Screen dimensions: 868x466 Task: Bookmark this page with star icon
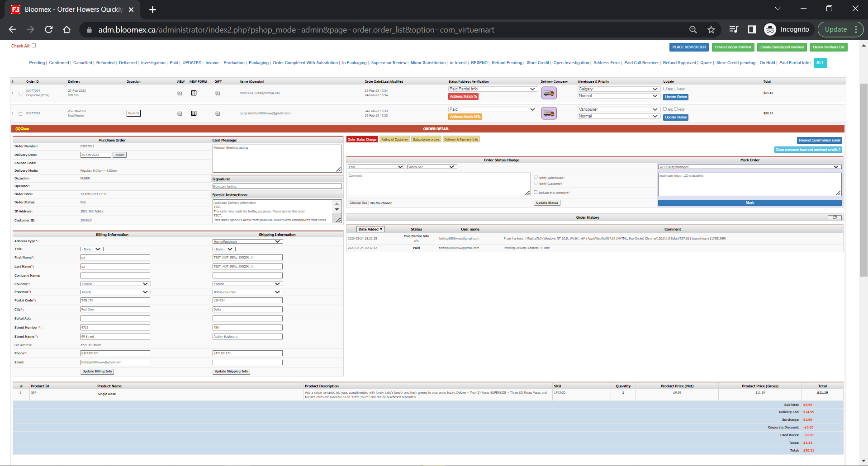[x=711, y=29]
